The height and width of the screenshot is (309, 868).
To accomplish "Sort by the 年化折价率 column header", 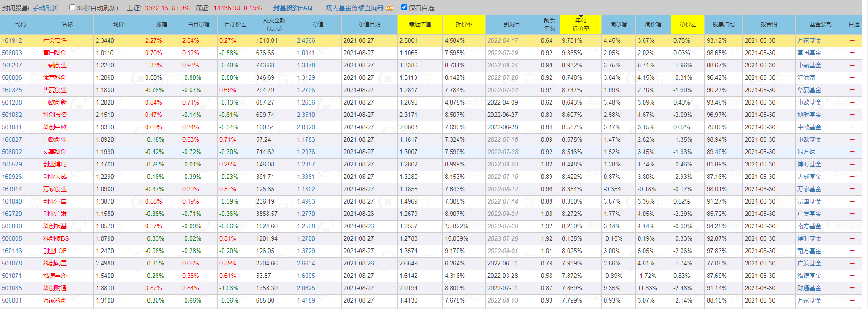I will coord(580,24).
